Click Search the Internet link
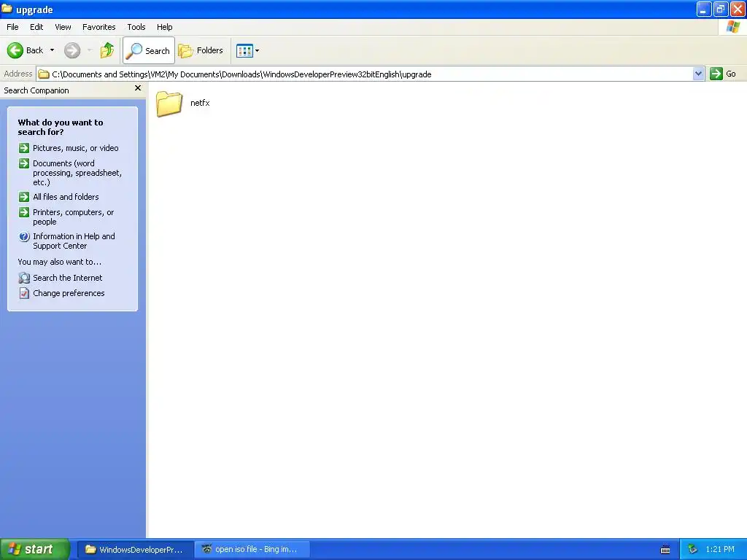The width and height of the screenshot is (747, 560). click(x=68, y=278)
